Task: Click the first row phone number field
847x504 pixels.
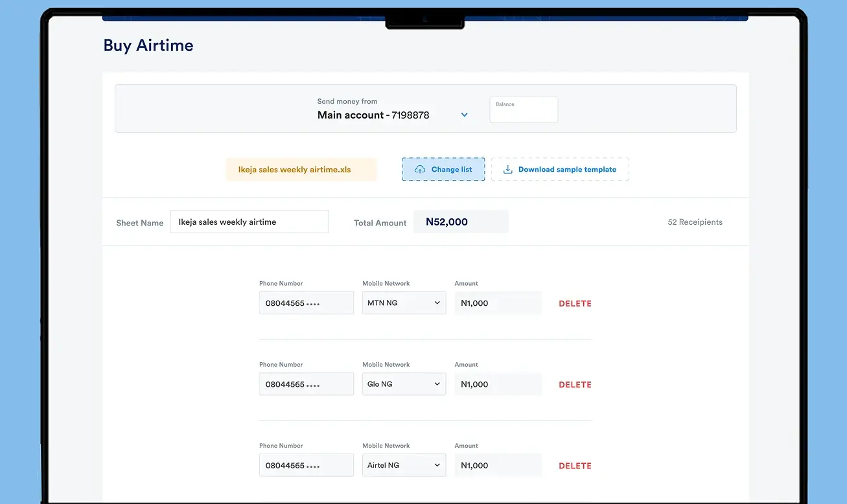Action: click(307, 303)
